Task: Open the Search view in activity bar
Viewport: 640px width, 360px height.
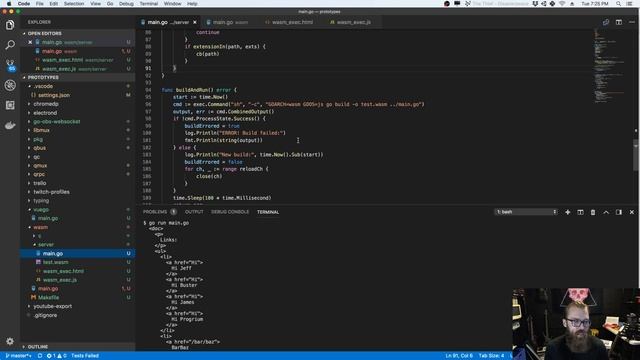Action: pos(10,45)
